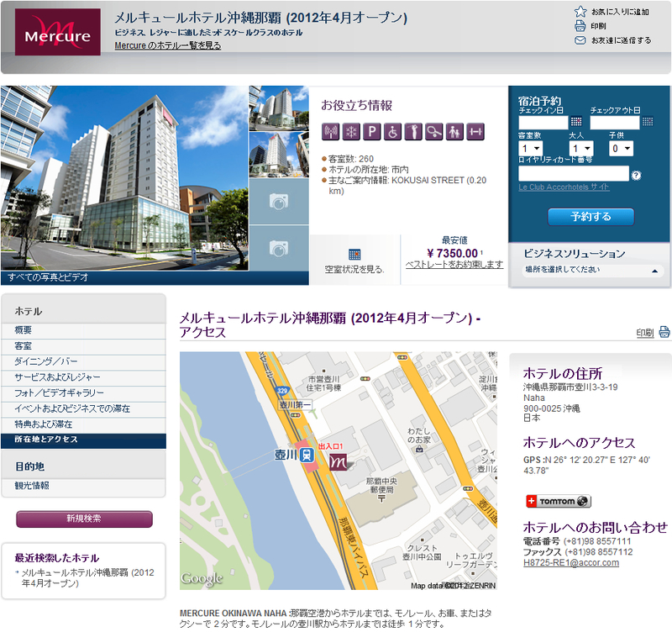The image size is (672, 632).
Task: Open the 子供 children dropdown
Action: [621, 149]
